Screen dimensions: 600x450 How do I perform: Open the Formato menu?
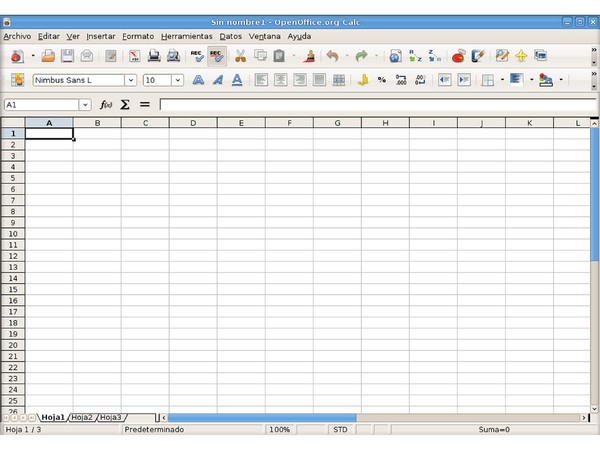pos(138,36)
